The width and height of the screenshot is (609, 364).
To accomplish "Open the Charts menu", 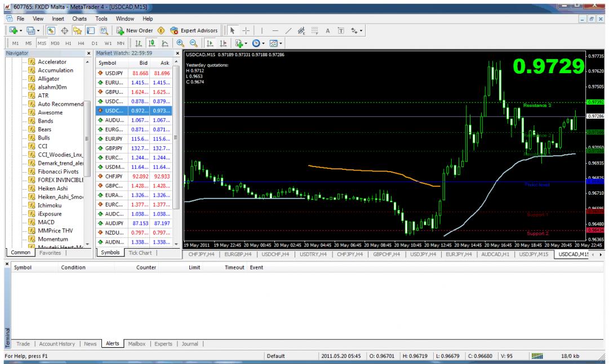I will 79,19.
